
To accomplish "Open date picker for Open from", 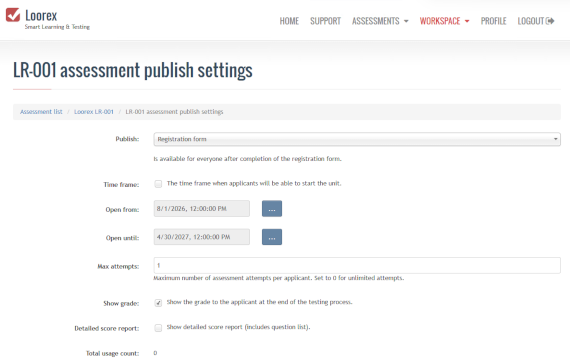I will 272,209.
